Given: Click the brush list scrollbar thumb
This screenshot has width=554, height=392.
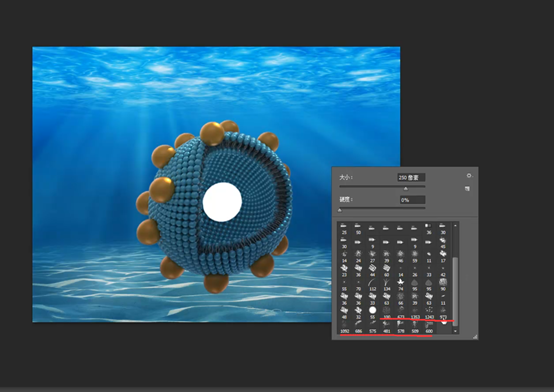Looking at the screenshot, I should (x=455, y=292).
